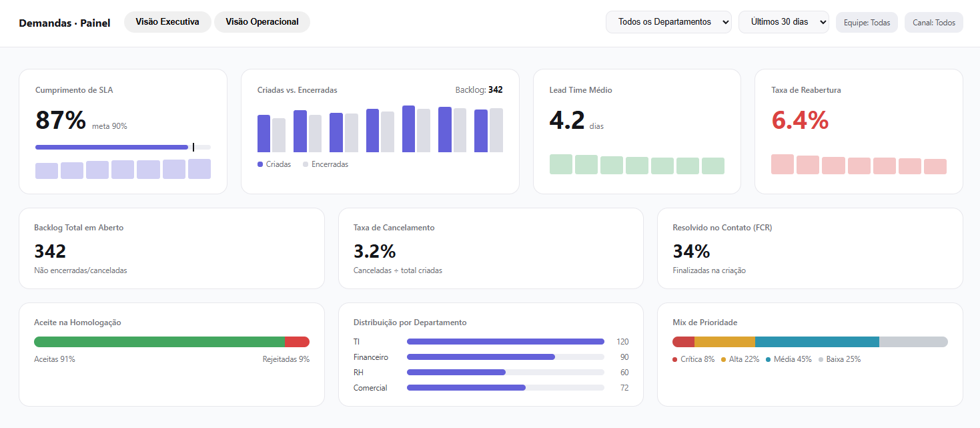Click the Baixa 25% legend entry
Viewport: 980px width, 428px height.
click(x=839, y=359)
